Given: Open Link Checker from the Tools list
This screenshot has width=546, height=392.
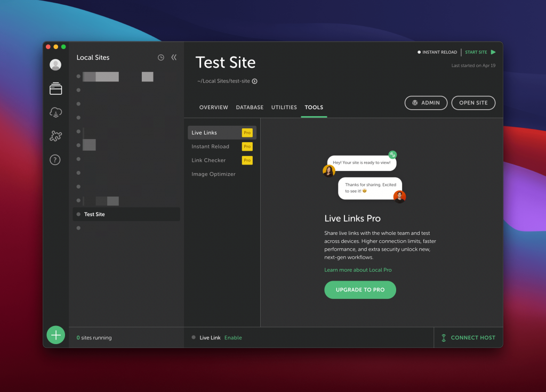Looking at the screenshot, I should (x=208, y=160).
